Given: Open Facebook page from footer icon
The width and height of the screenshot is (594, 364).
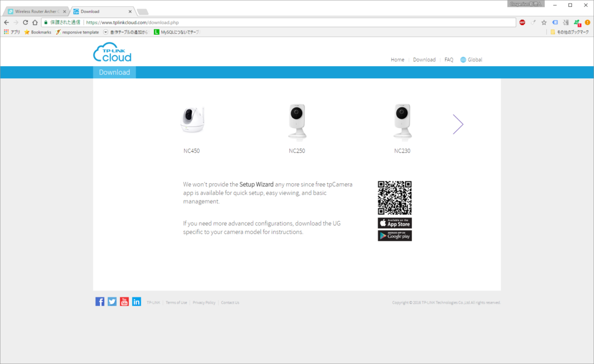Looking at the screenshot, I should (100, 301).
